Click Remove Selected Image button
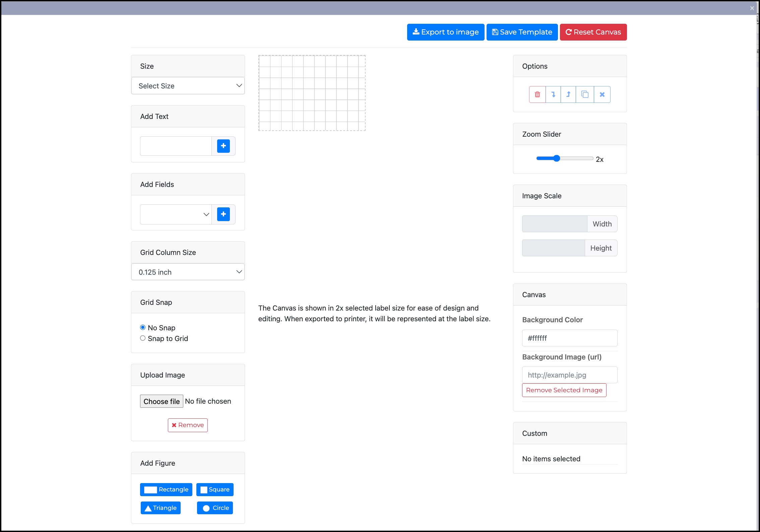Screen dimensions: 760x532 pyautogui.click(x=564, y=390)
